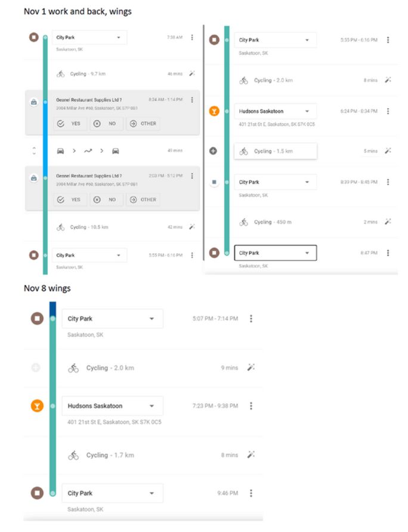Click edit wand icon for Cycling 450 m

coord(388,222)
